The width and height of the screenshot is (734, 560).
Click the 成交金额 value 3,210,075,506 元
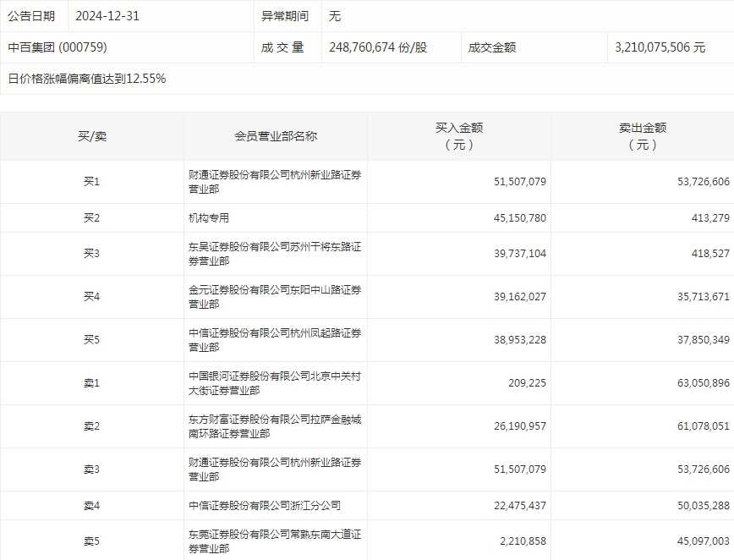(660, 47)
